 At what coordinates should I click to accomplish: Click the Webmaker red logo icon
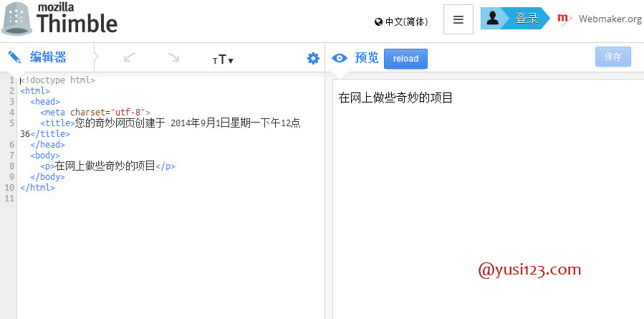click(564, 19)
